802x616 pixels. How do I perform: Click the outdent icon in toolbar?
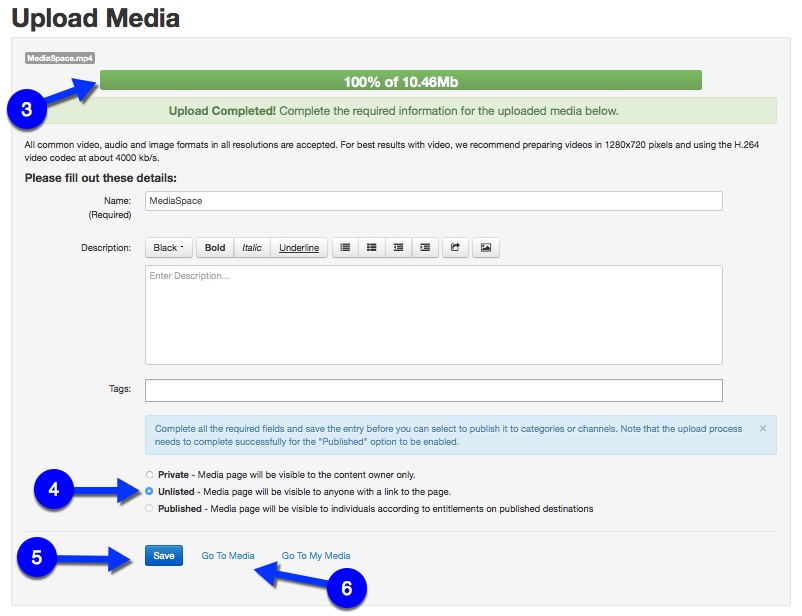398,247
